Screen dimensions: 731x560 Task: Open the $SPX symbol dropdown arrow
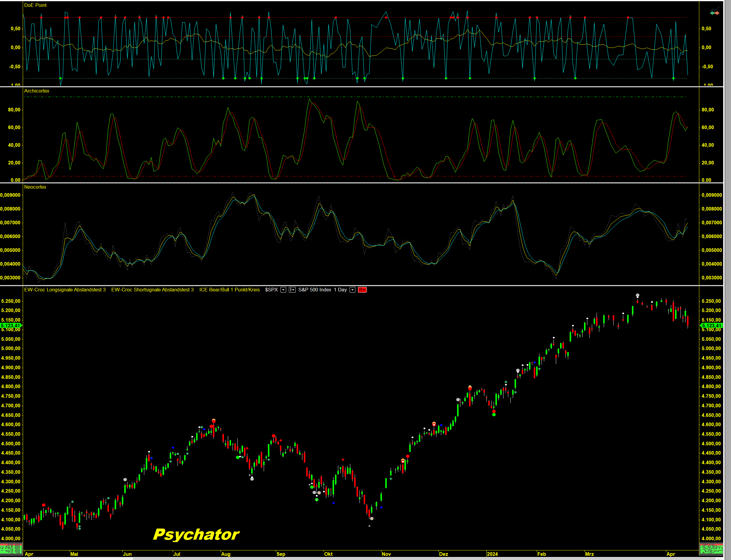(x=283, y=290)
